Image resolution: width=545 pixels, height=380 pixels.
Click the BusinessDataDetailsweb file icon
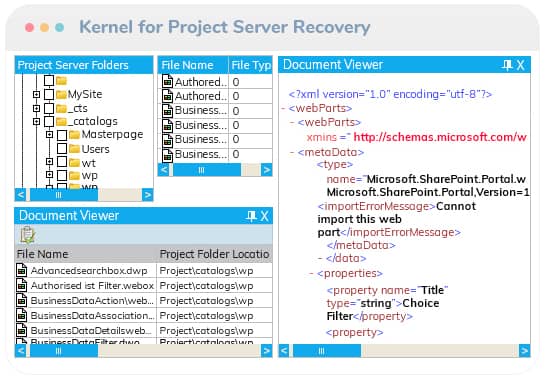22,330
